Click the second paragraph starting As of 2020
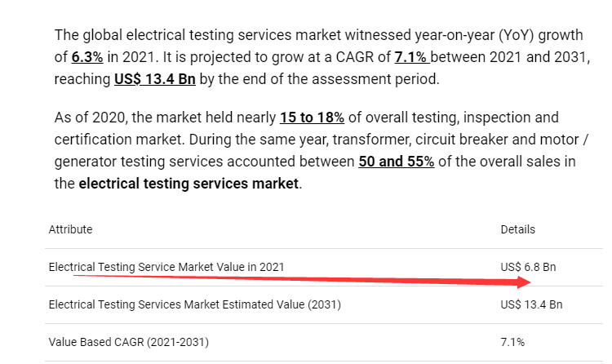Viewport: 612px width, 364px height. pos(322,150)
